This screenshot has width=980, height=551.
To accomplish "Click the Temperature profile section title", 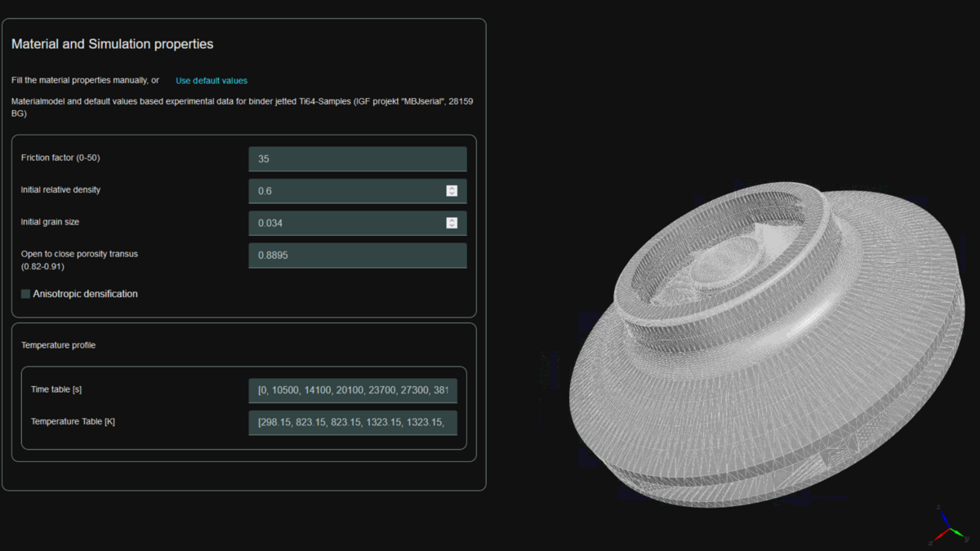I will [58, 345].
